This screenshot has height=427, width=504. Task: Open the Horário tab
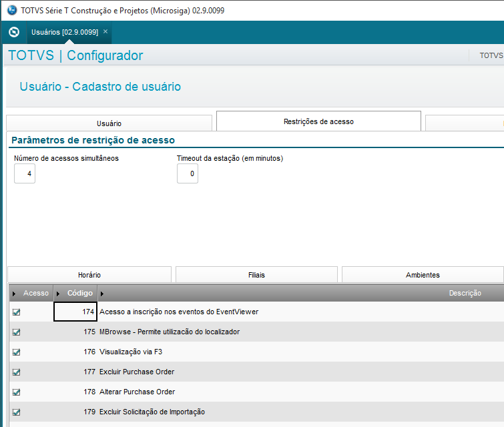tap(89, 275)
